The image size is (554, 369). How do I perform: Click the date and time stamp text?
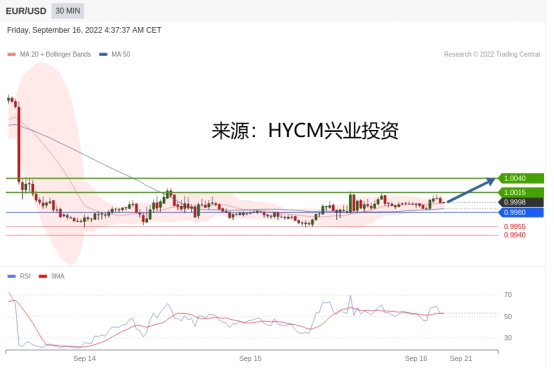84,30
